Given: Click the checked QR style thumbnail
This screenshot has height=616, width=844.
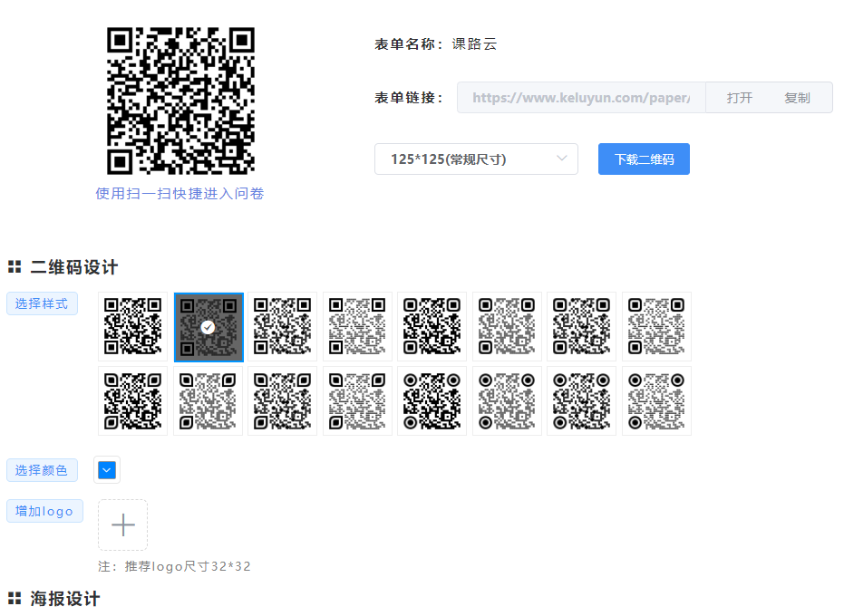Looking at the screenshot, I should click(209, 327).
